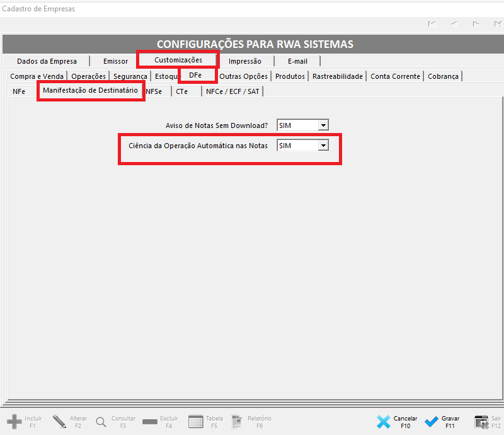Open the Relatório document icon
The height and width of the screenshot is (435, 504).
[237, 422]
